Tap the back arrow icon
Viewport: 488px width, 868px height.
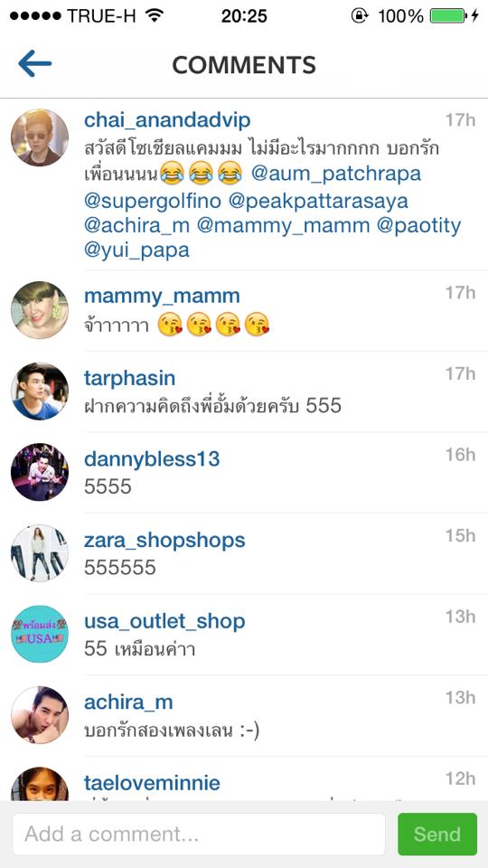pyautogui.click(x=34, y=63)
